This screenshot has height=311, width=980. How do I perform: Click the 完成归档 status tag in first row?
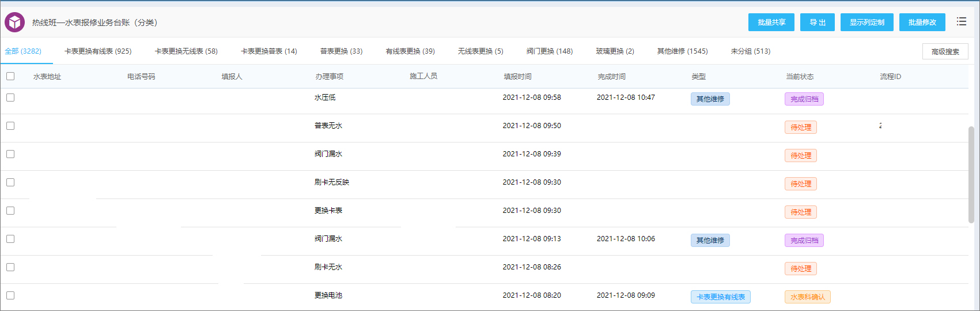click(x=804, y=99)
